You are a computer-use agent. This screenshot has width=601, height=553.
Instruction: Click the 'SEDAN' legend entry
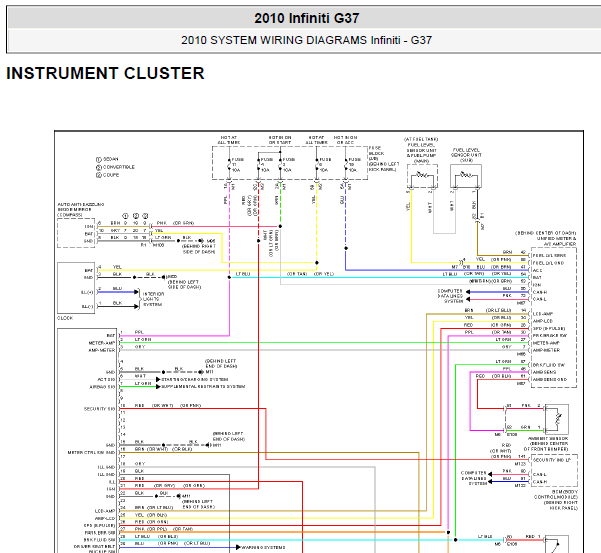[x=107, y=159]
